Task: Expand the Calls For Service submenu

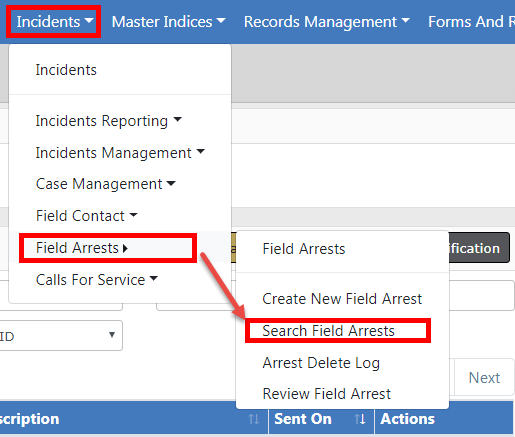Action: [97, 280]
